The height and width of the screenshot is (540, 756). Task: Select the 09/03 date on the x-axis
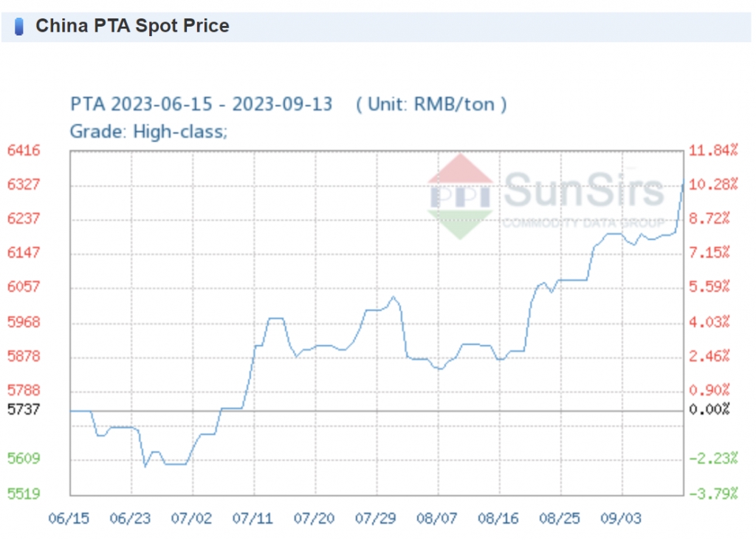(622, 519)
